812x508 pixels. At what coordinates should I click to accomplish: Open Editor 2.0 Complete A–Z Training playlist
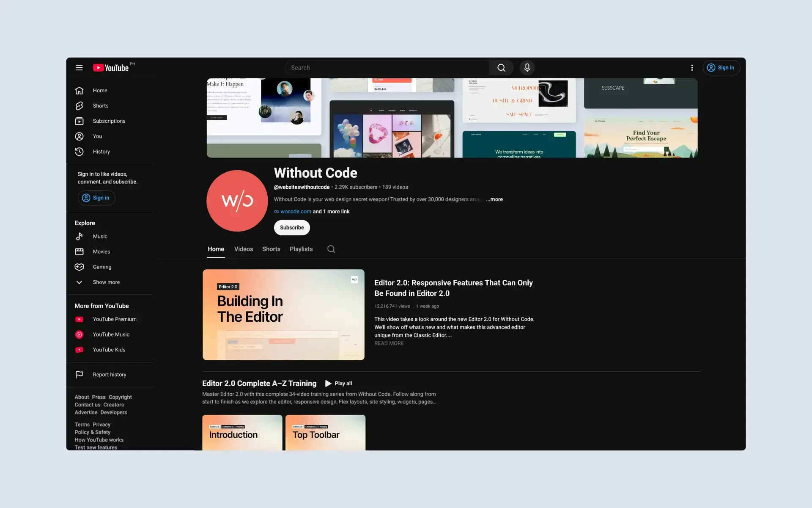coord(259,384)
